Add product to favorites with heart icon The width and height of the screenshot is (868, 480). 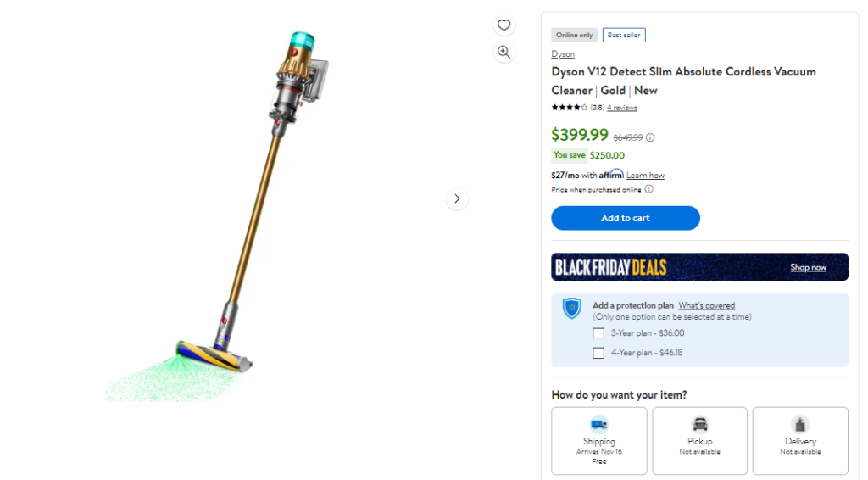point(504,25)
